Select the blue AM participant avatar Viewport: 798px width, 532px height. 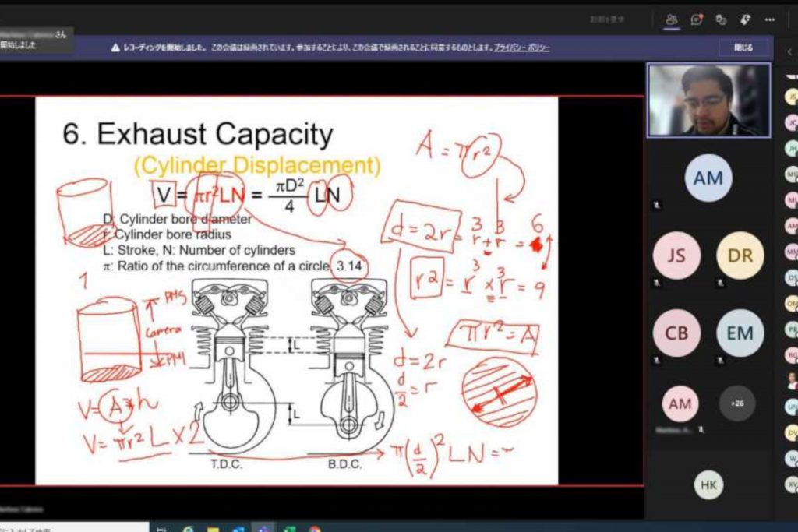(708, 178)
